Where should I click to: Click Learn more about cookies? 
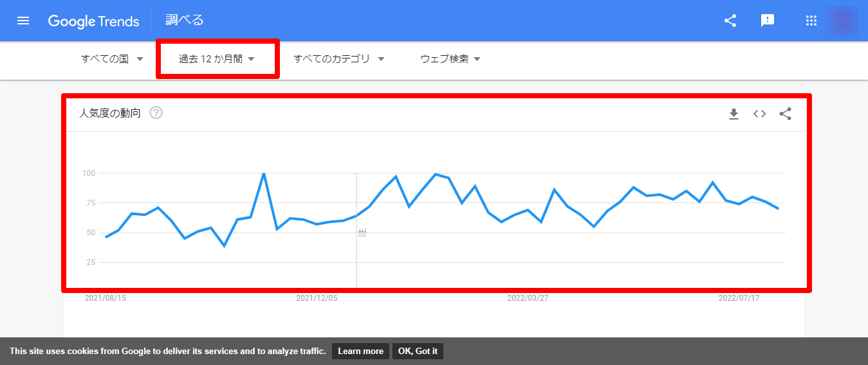point(360,352)
